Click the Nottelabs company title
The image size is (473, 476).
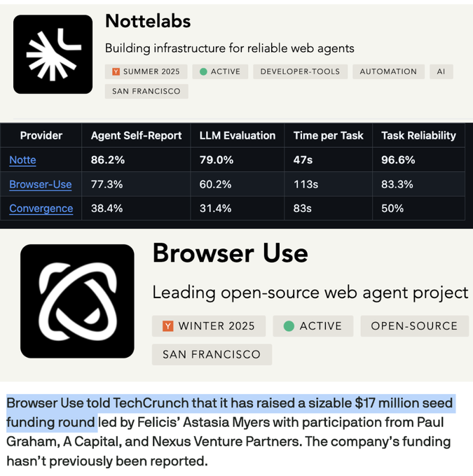click(x=148, y=22)
